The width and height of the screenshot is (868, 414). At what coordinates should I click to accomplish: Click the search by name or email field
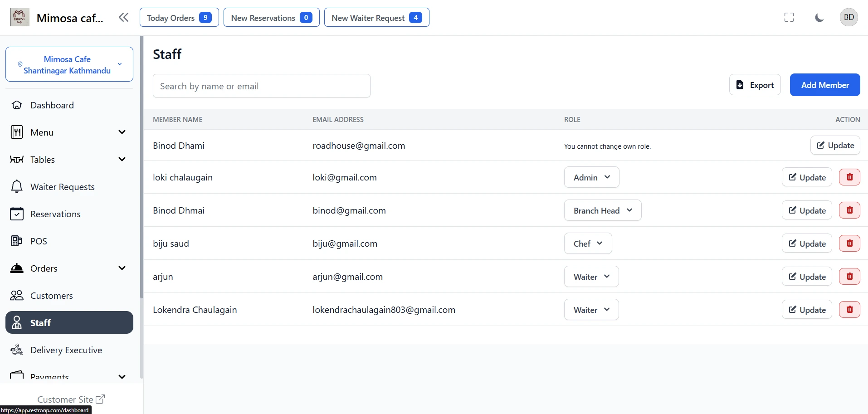[261, 86]
